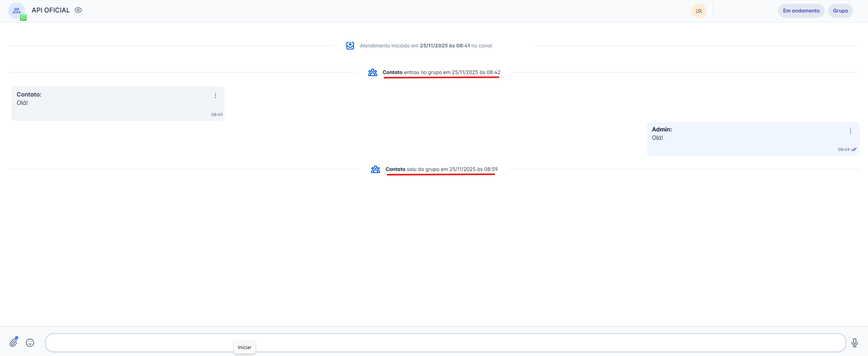Click the Atendimento iniciado inbox icon

pos(350,45)
